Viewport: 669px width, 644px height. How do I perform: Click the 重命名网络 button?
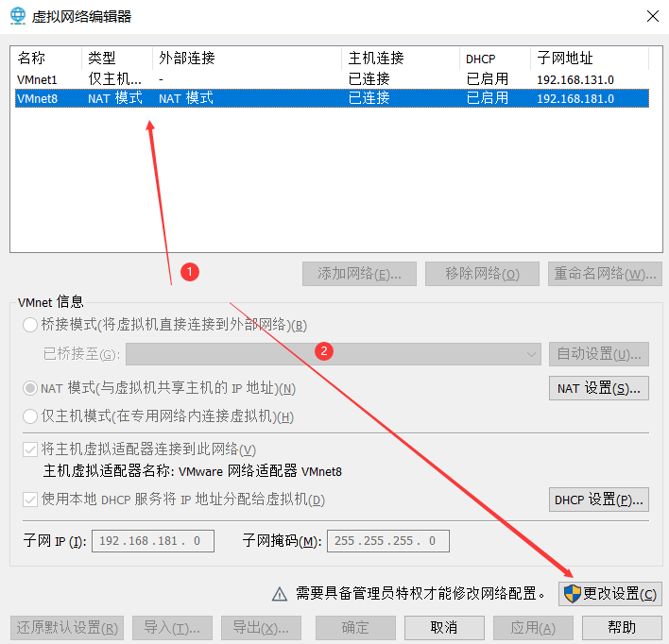pyautogui.click(x=605, y=274)
